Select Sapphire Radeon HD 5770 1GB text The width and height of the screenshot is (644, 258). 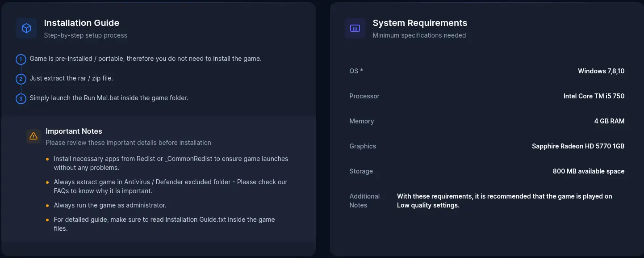pos(578,146)
